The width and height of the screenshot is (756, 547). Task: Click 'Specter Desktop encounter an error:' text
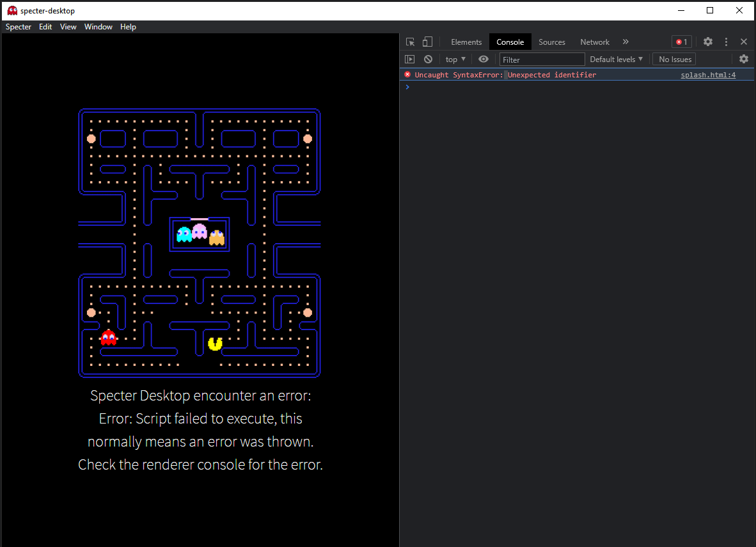(x=201, y=395)
